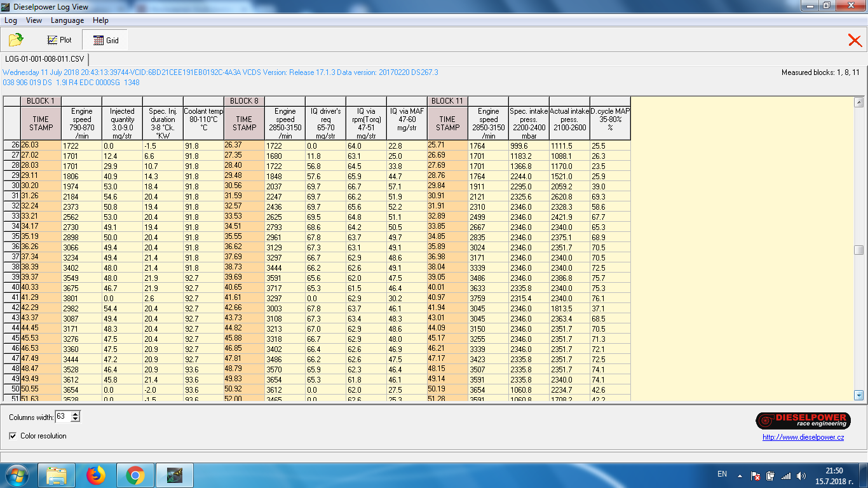This screenshot has width=868, height=488.
Task: Open the View menu
Action: (34, 20)
